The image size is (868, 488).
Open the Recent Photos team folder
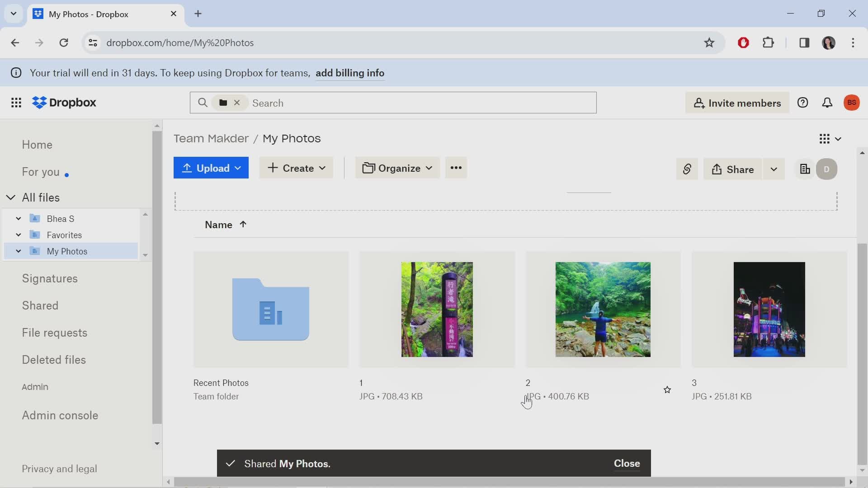271,310
